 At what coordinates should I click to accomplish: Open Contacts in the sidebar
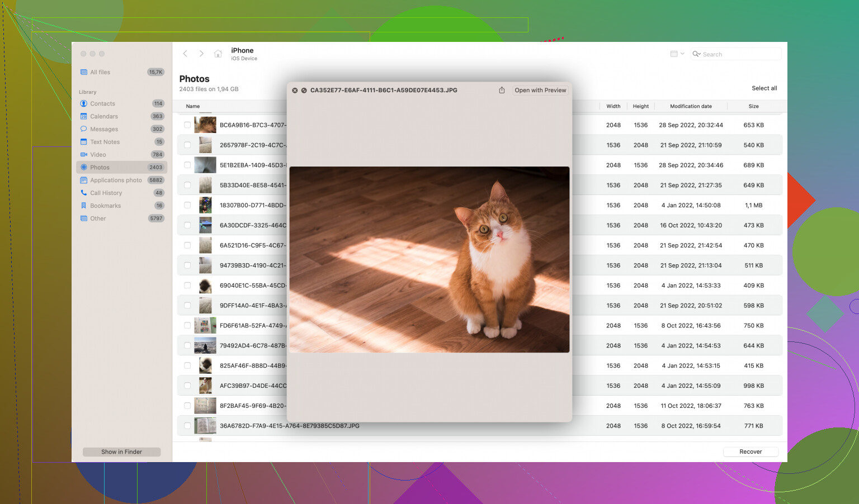coord(102,104)
